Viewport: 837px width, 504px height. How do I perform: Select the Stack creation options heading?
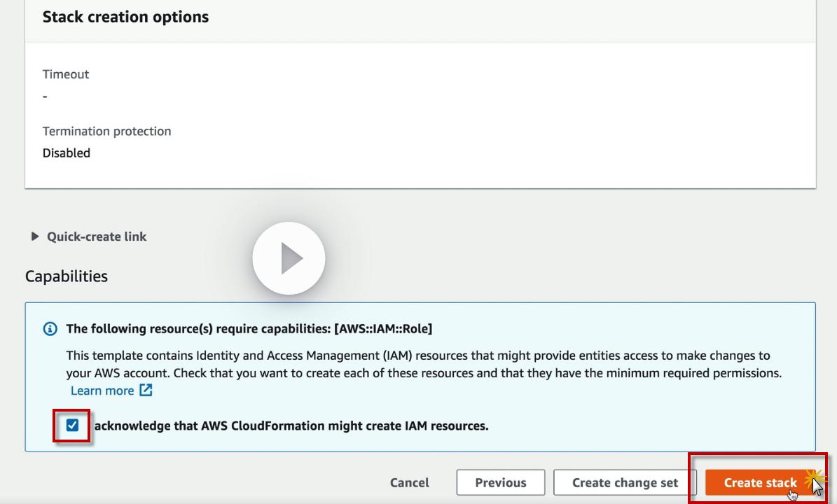[x=125, y=17]
